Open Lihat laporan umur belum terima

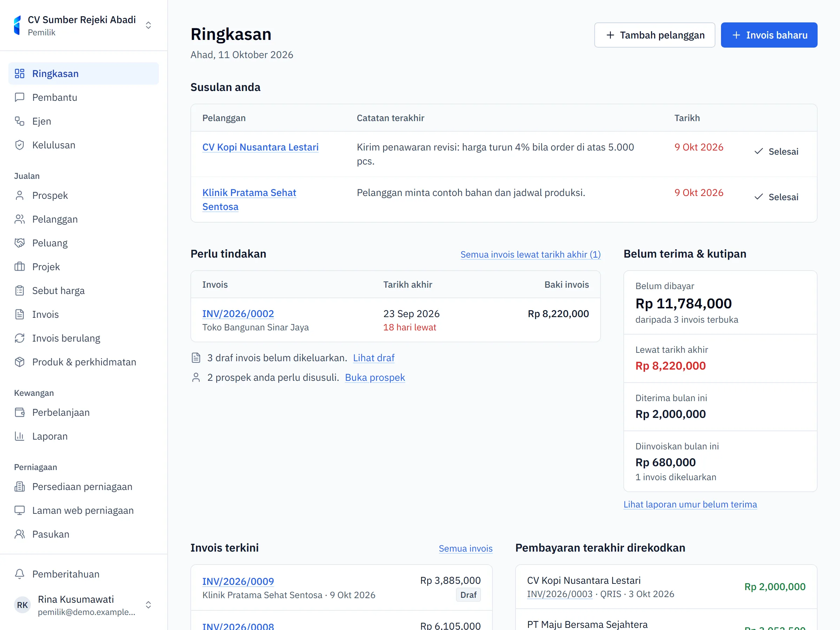[690, 504]
